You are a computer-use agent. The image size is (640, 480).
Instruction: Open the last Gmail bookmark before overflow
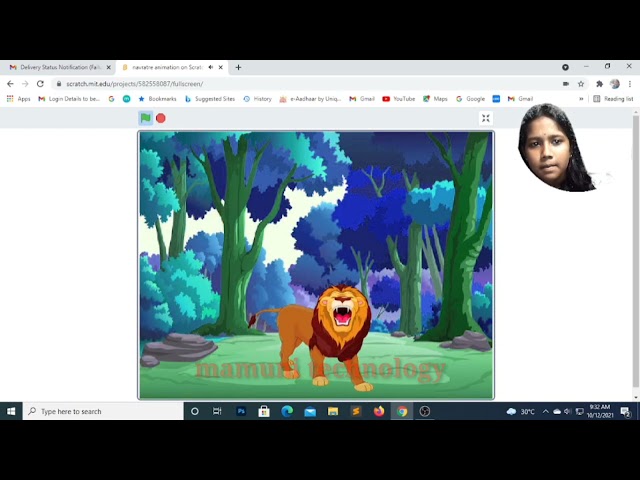coord(520,99)
